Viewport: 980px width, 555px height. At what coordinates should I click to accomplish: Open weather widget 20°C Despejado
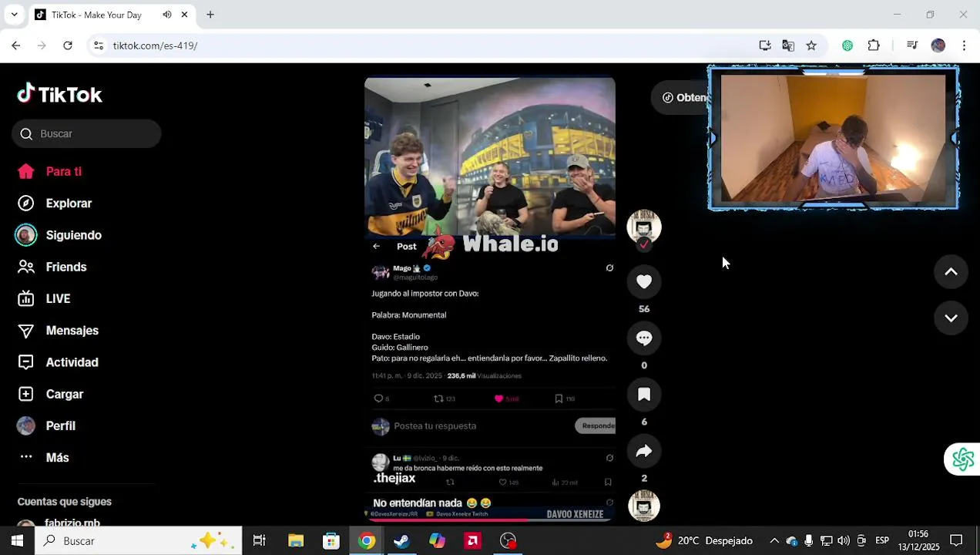[704, 540]
